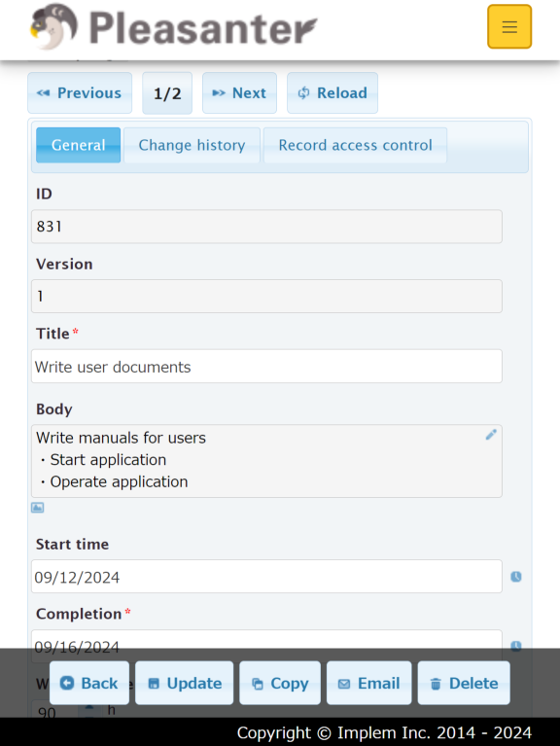Click Update to save the record
Viewport: 560px width, 746px height.
click(x=185, y=683)
